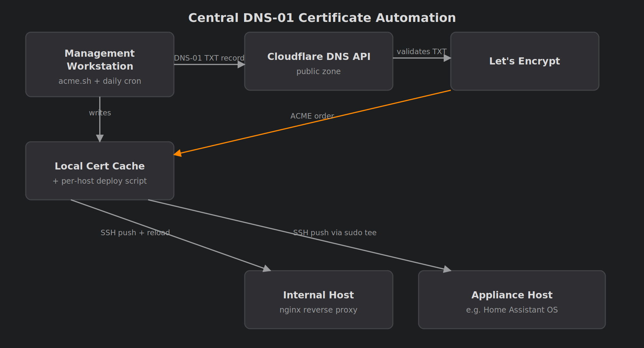
Task: Click the arrowhead entering Cloudflare DNS API
Action: [241, 64]
